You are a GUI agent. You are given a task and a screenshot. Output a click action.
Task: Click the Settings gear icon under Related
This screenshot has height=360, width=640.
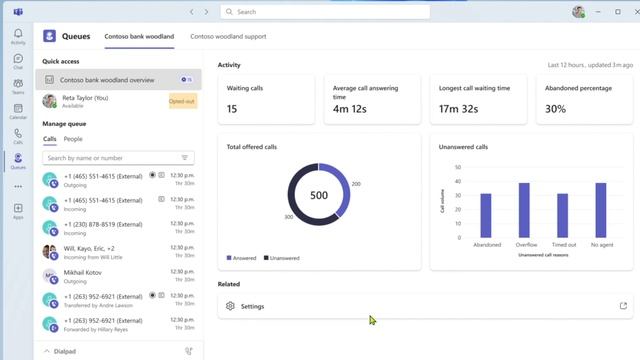pyautogui.click(x=230, y=306)
